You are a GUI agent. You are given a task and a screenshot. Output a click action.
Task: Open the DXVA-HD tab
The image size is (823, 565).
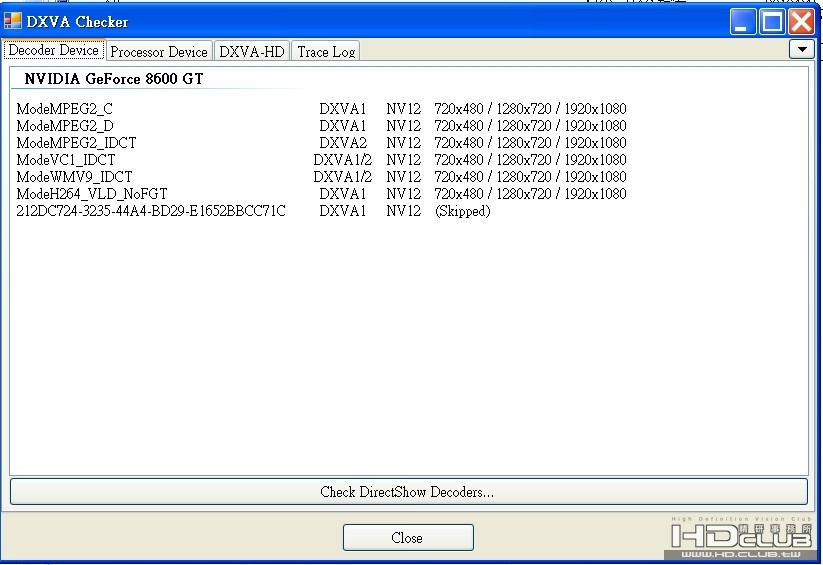click(x=252, y=51)
